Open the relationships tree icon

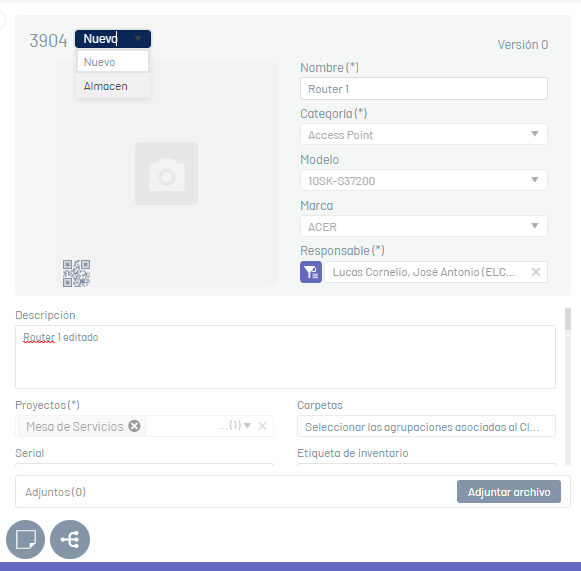pos(70,539)
